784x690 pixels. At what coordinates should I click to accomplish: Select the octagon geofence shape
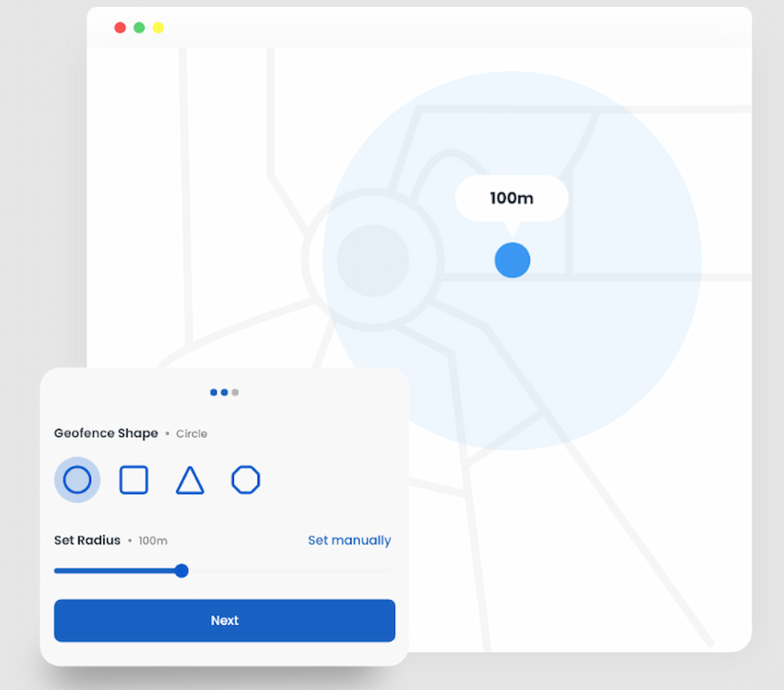(245, 480)
